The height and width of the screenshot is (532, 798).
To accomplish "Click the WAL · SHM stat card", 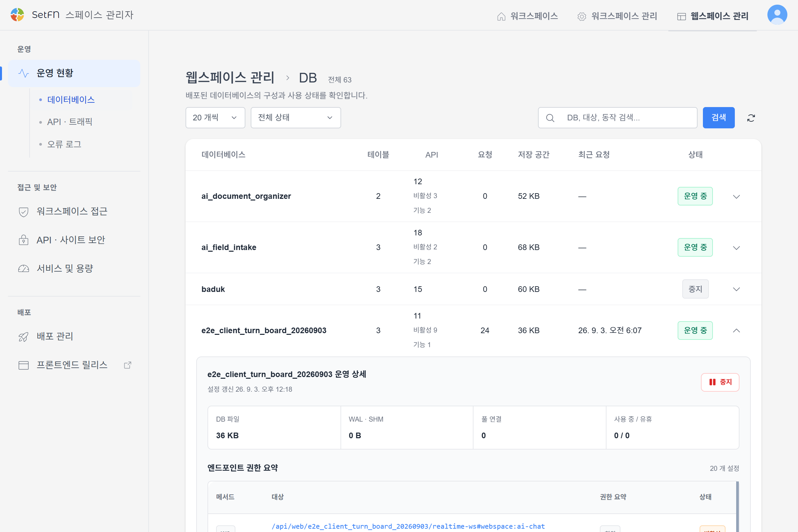I will click(x=407, y=428).
